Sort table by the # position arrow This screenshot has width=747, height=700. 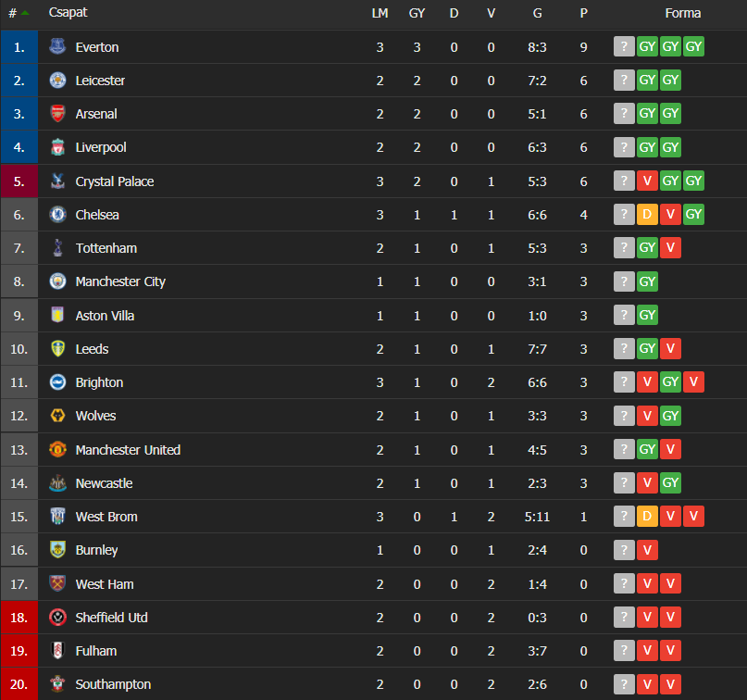(x=25, y=13)
